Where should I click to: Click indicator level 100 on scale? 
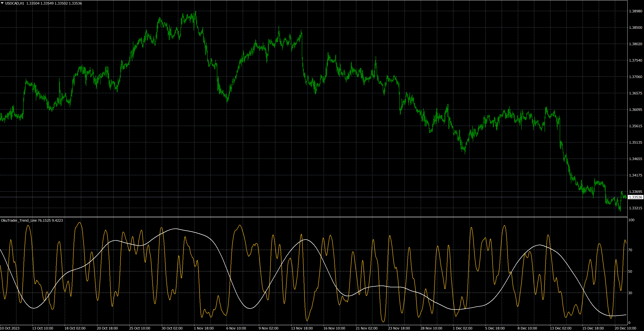coord(631,220)
